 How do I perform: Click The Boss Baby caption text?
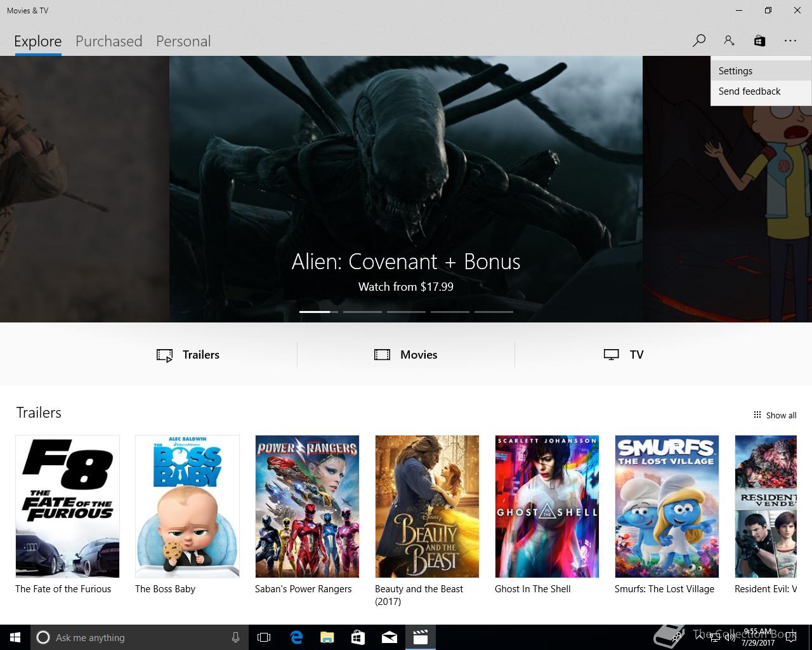[x=165, y=589]
